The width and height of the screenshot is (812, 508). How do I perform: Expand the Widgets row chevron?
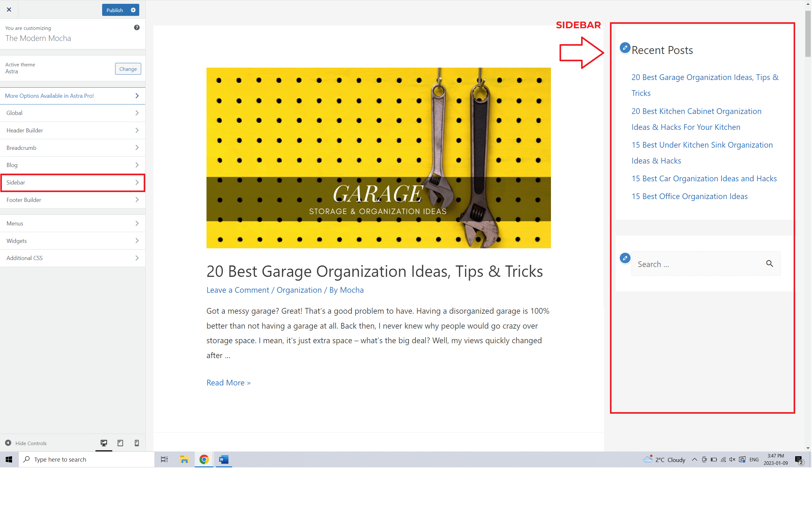[137, 241]
